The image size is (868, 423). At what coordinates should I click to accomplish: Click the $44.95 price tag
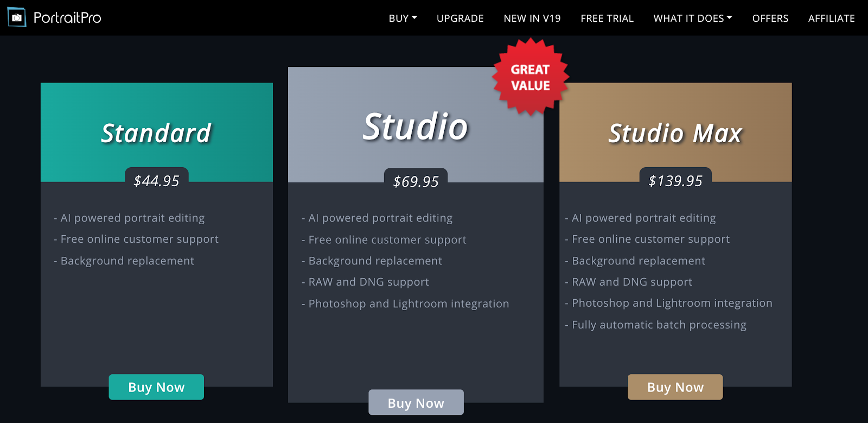[x=157, y=180]
